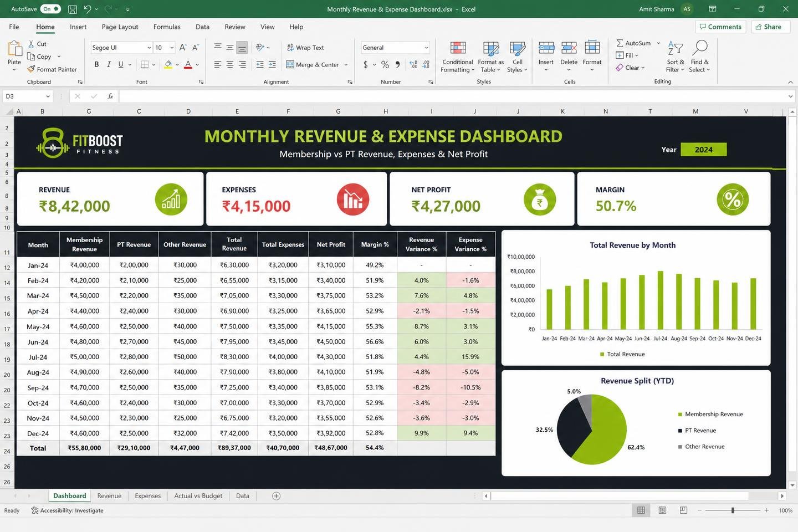Toggle Wrap Text
Viewport: 798px width, 532px height.
(x=305, y=48)
